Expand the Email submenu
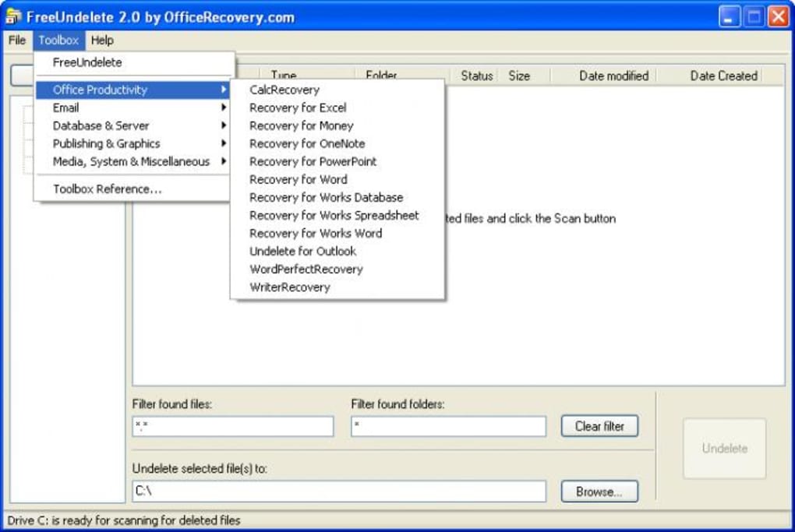 click(66, 108)
